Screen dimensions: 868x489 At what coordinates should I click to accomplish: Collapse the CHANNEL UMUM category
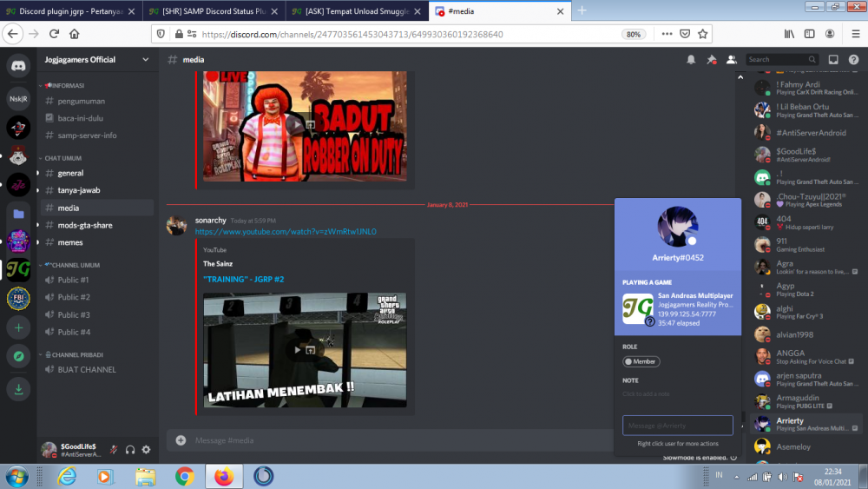click(x=72, y=265)
